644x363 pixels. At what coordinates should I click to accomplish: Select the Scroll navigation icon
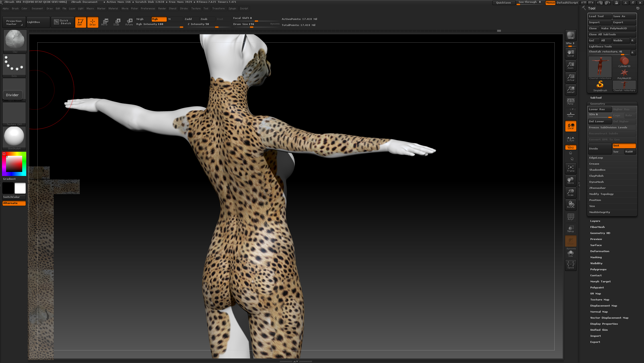click(571, 53)
